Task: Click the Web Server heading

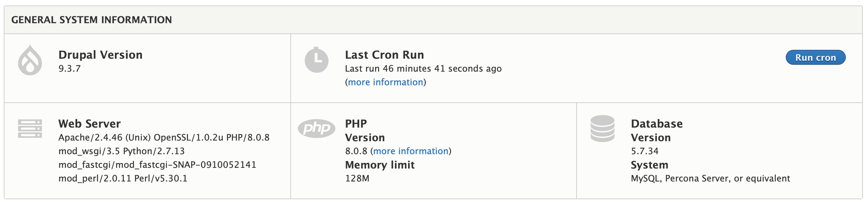Action: [89, 124]
